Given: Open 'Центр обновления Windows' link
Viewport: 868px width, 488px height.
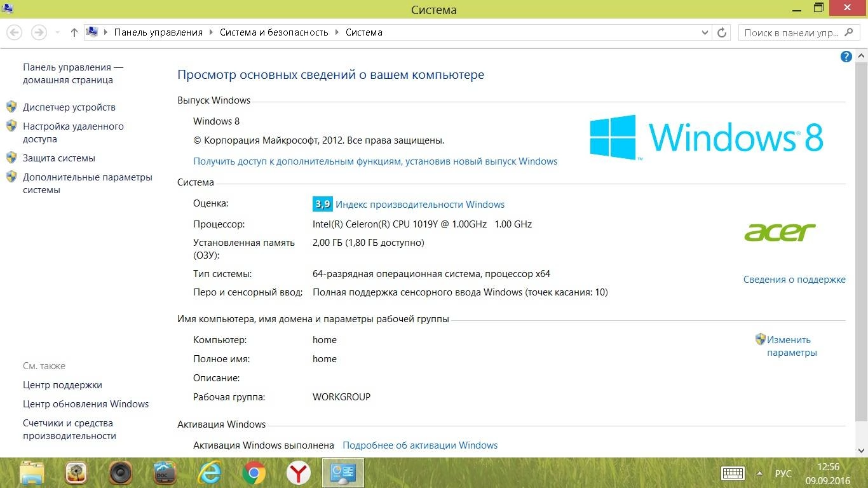Looking at the screenshot, I should (x=86, y=404).
